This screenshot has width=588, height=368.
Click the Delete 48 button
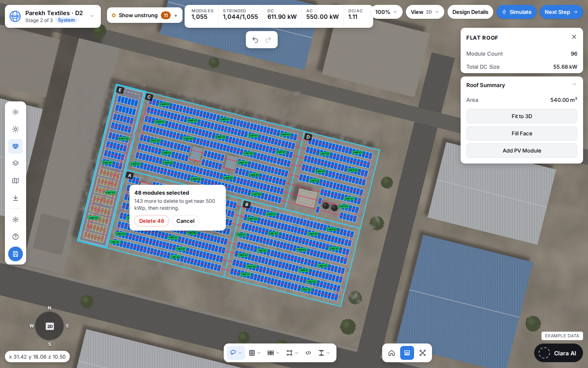click(151, 221)
